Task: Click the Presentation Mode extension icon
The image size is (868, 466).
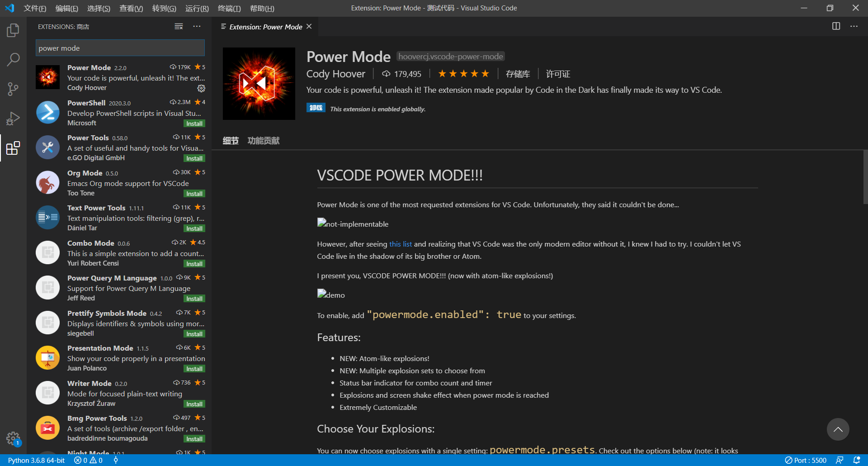Action: (47, 358)
